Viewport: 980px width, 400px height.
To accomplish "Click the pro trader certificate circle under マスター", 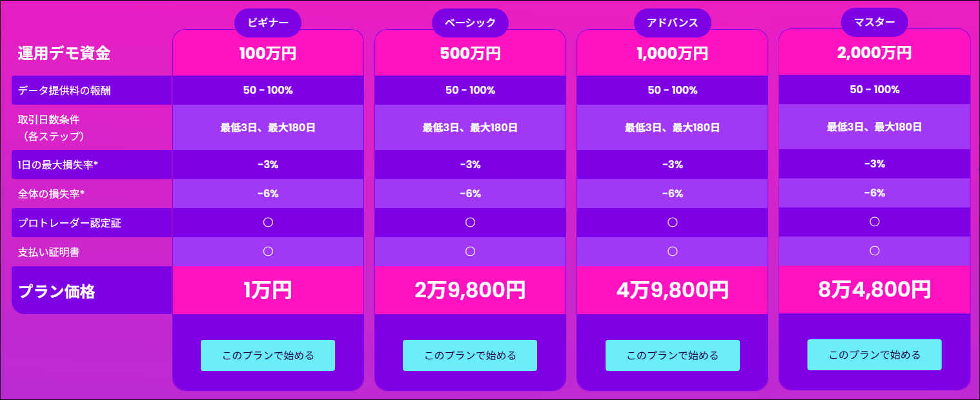I will 874,222.
